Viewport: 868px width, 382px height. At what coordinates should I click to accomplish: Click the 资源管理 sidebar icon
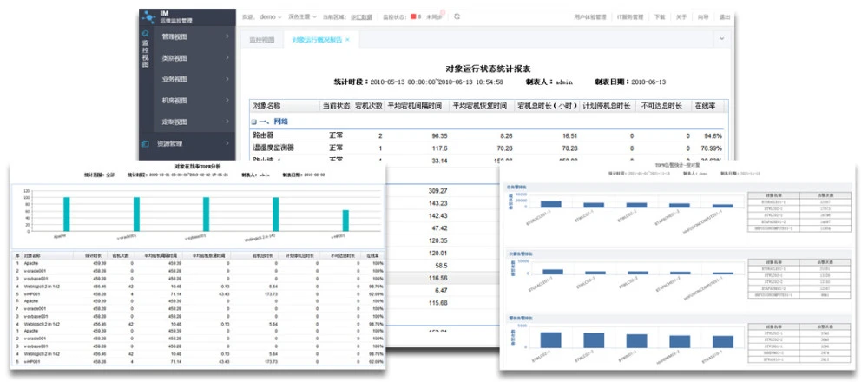click(146, 143)
